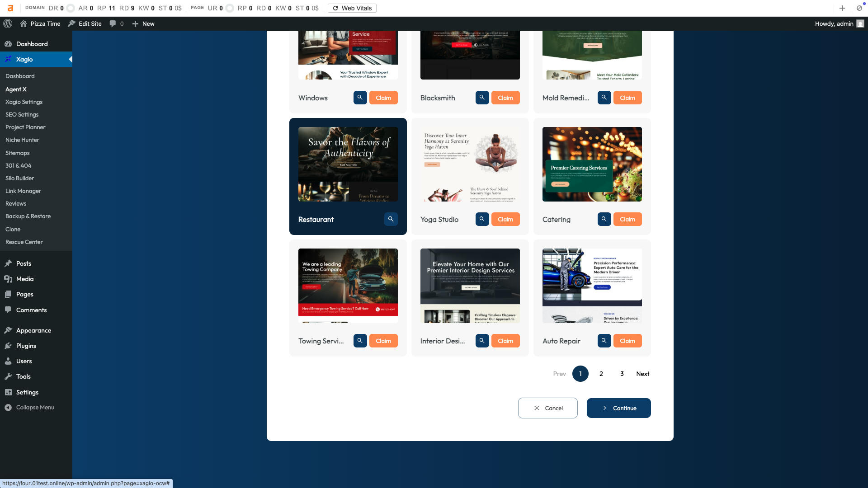Open Xagio Settings submenu item
Image resolution: width=868 pixels, height=488 pixels.
pyautogui.click(x=24, y=102)
